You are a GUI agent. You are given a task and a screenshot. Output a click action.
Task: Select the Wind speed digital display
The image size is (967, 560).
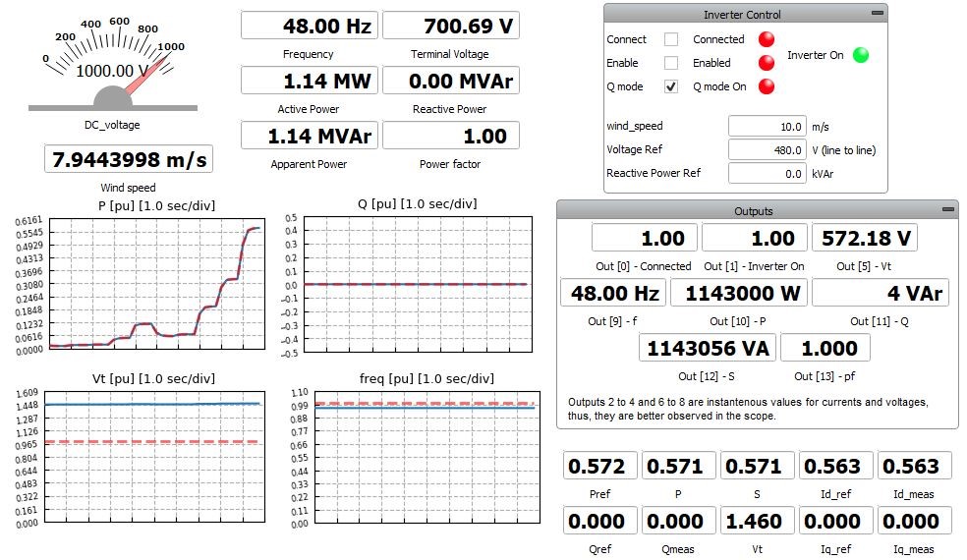(x=128, y=159)
